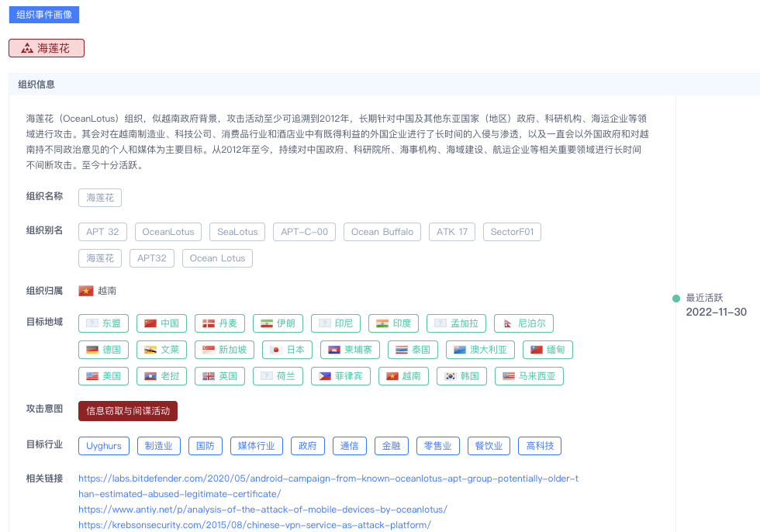Image resolution: width=760 pixels, height=532 pixels.
Task: Click the 海莲花 organization icon badge
Action: click(27, 48)
